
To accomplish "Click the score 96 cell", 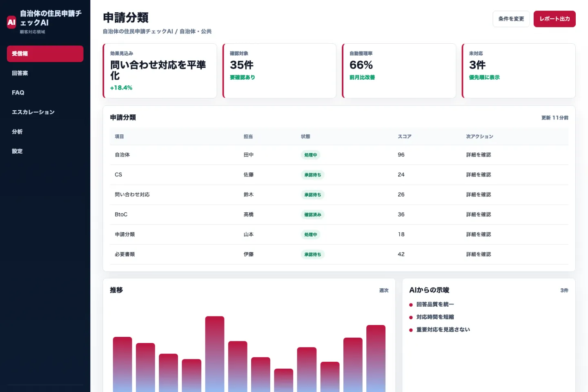I will coord(401,155).
